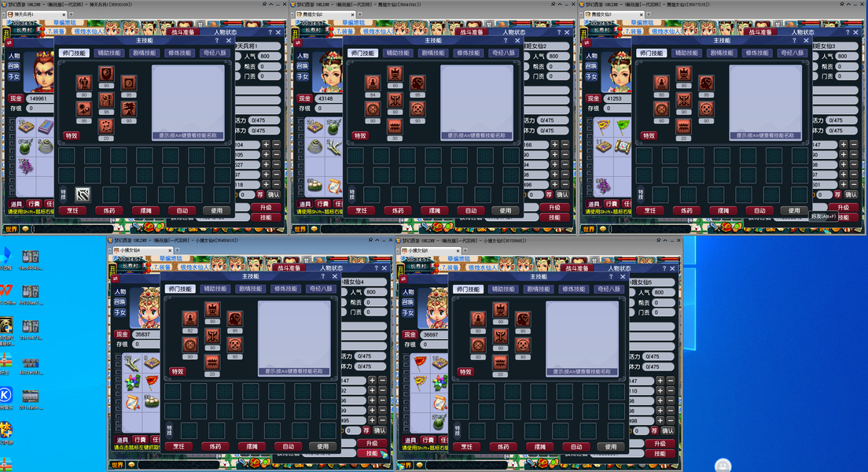Screen dimensions: 868x472
Task: Click 摆摊 button in 舞姬女仙3 window
Action: point(723,211)
